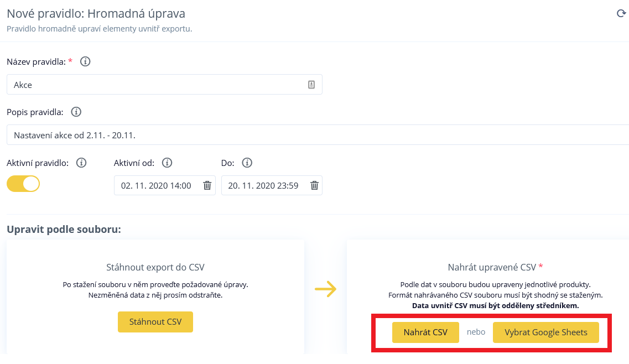This screenshot has width=629, height=364.
Task: Open the Do end date picker field
Action: tap(263, 185)
